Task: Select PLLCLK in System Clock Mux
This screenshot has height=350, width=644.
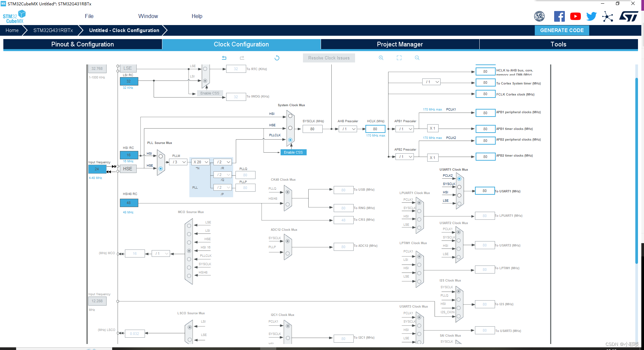Action: pyautogui.click(x=290, y=140)
